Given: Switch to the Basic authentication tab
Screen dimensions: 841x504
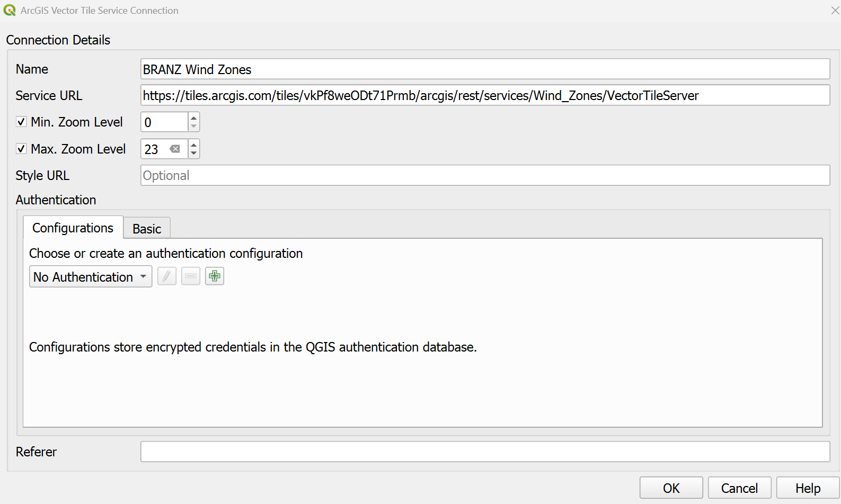Looking at the screenshot, I should tap(147, 229).
